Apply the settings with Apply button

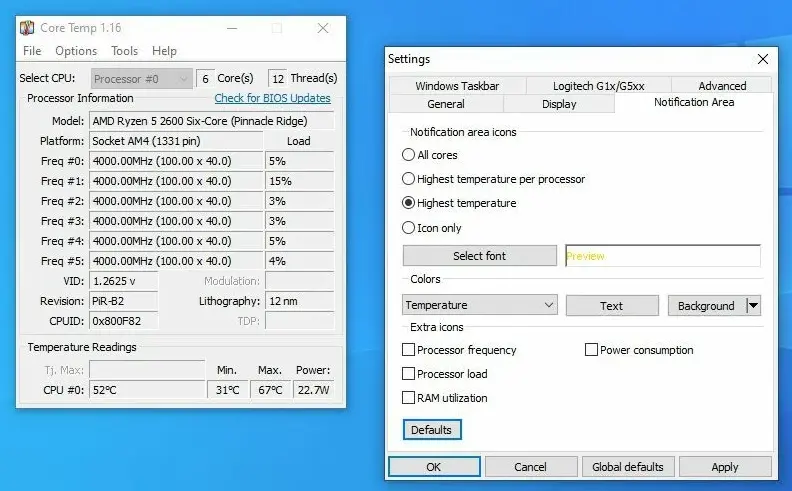click(x=725, y=467)
